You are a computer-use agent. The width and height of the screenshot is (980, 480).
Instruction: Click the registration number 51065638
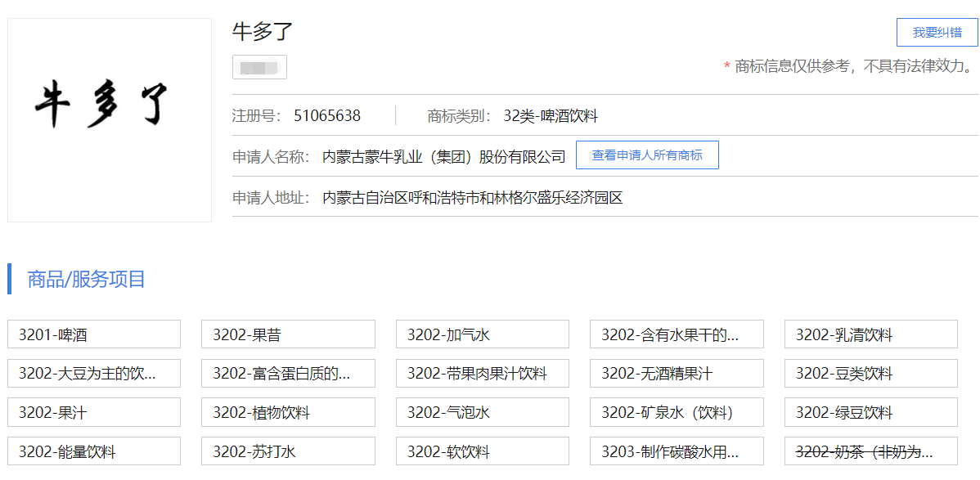pos(327,115)
